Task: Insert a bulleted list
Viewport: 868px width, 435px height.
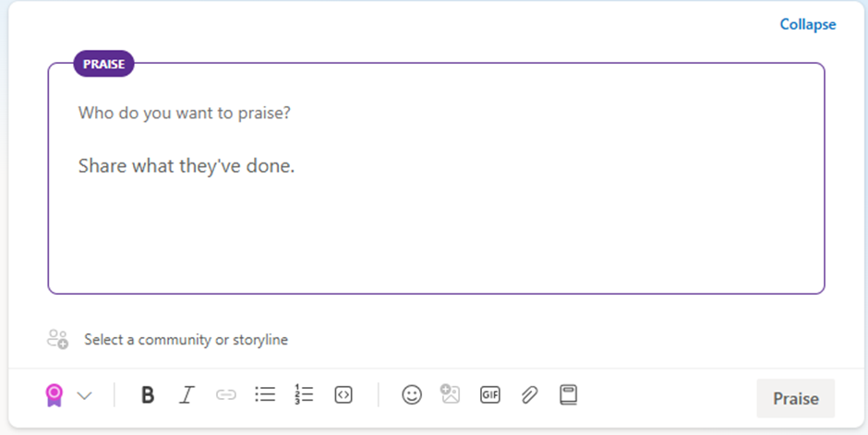Action: tap(265, 394)
